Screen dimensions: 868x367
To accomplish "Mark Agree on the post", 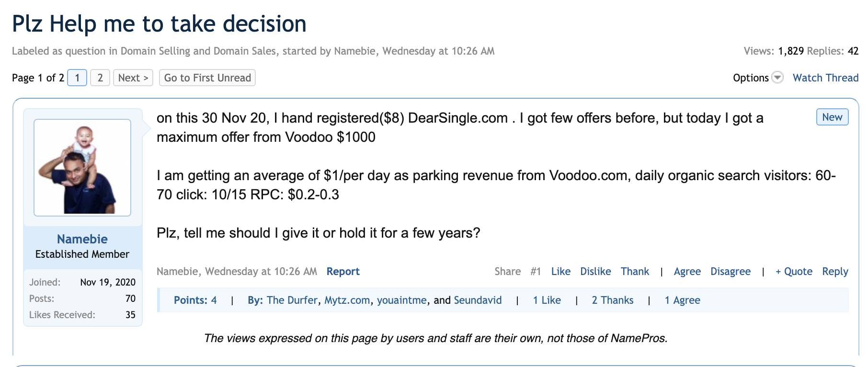I will (687, 271).
